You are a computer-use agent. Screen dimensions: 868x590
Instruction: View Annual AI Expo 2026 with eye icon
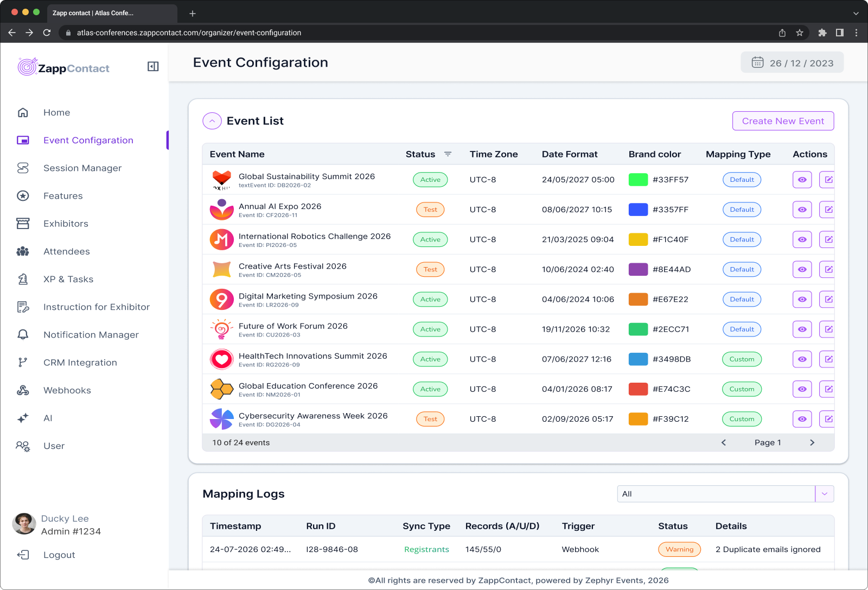(802, 210)
